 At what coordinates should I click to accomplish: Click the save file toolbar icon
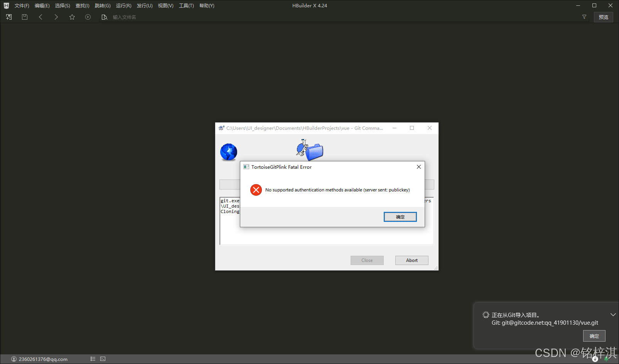pos(25,17)
